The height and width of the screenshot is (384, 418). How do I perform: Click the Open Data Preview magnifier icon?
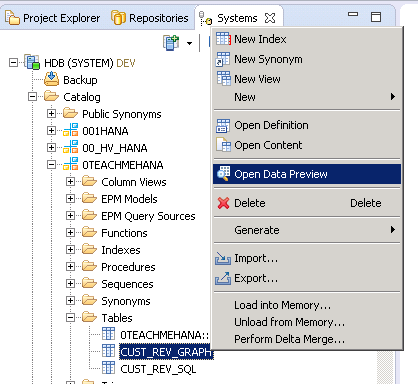point(223,174)
